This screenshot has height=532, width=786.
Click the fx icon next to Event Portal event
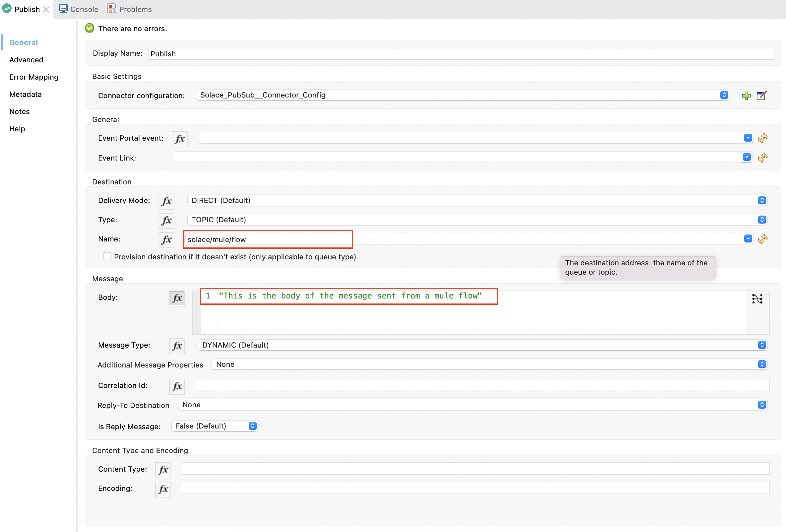[180, 139]
